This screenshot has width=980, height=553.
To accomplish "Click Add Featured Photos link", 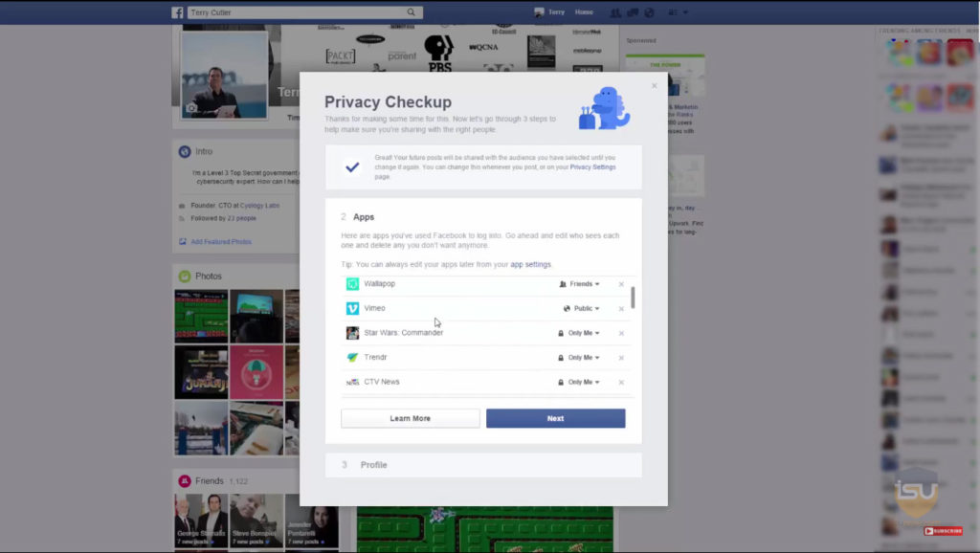I will [221, 242].
